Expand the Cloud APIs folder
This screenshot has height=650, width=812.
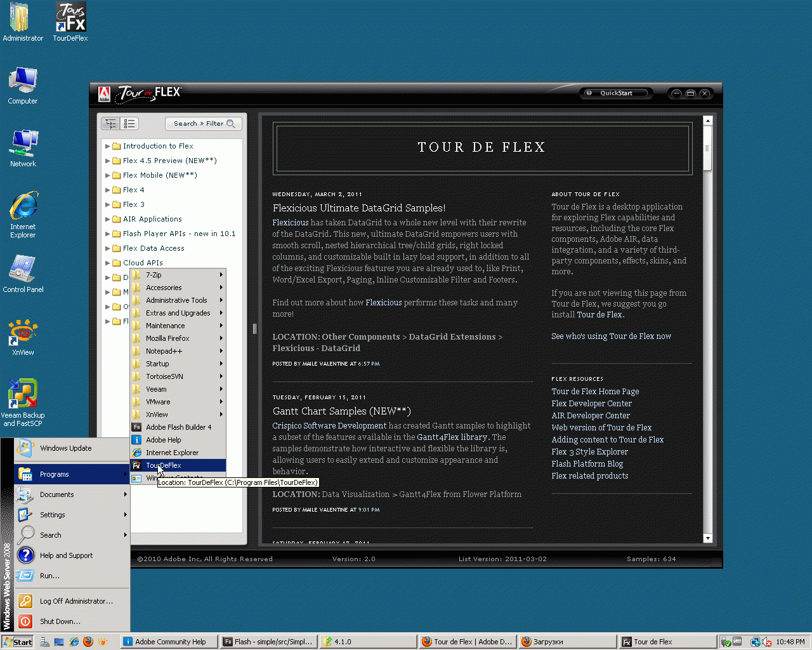(x=108, y=263)
